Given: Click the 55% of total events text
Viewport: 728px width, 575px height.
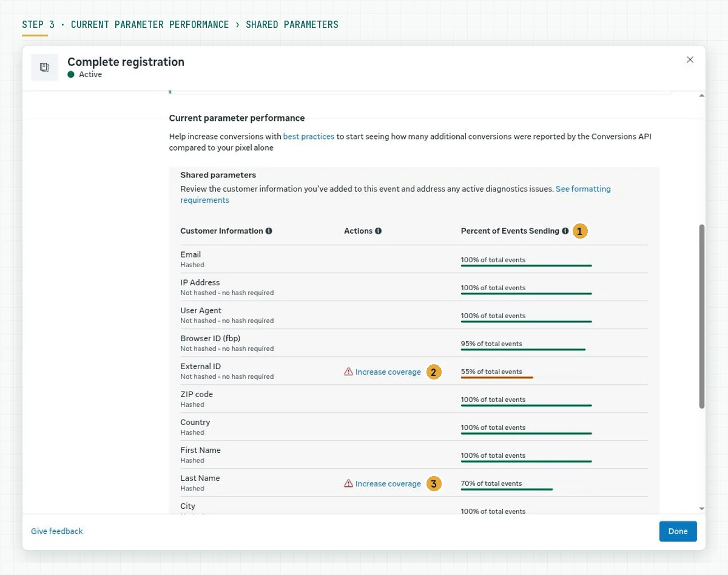Looking at the screenshot, I should (491, 372).
